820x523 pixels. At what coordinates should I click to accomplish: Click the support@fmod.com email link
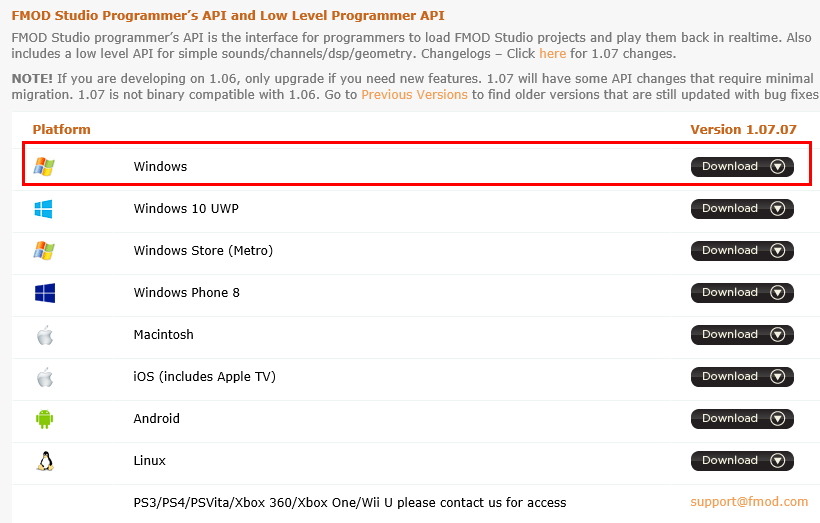[x=749, y=502]
